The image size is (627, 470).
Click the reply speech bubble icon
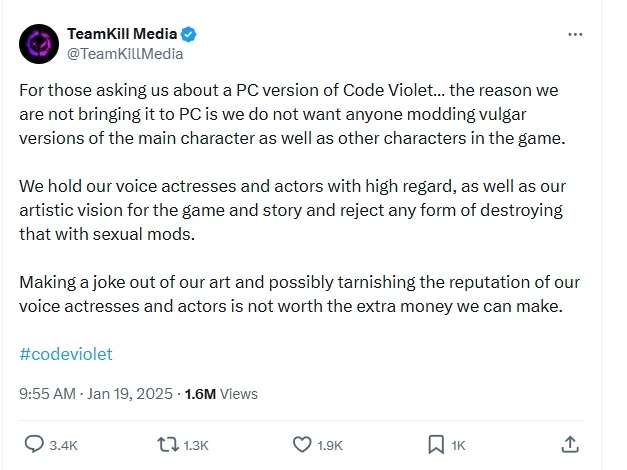(x=33, y=443)
